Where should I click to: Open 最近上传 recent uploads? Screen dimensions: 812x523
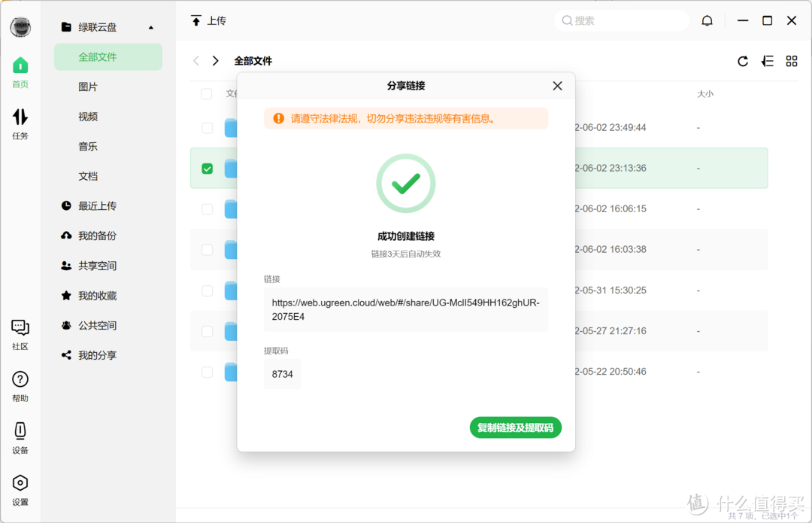coord(89,205)
